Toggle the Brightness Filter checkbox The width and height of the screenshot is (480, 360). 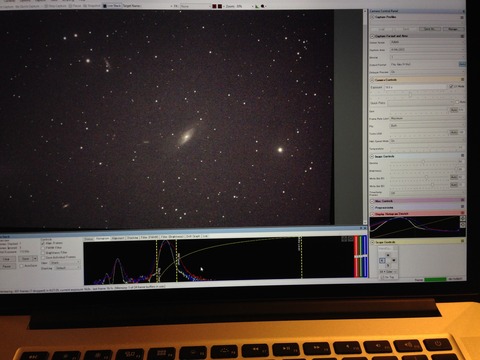(43, 253)
